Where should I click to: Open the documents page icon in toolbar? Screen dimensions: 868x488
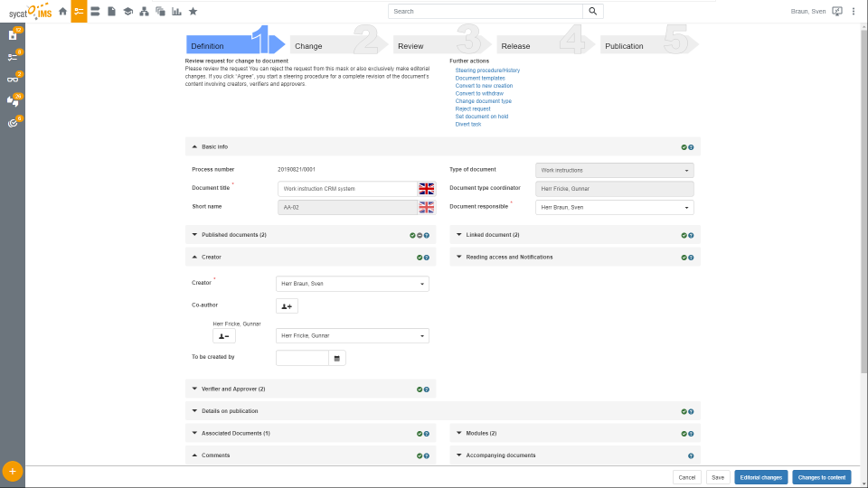pos(111,11)
